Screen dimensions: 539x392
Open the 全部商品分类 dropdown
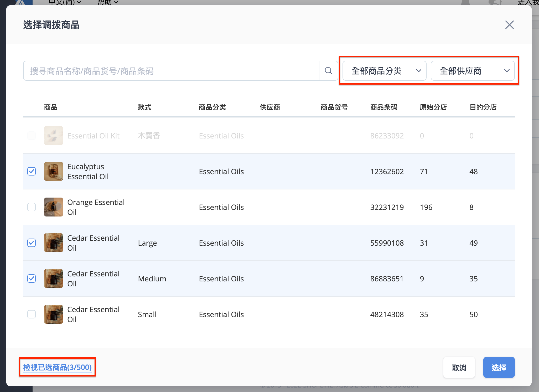click(x=384, y=71)
